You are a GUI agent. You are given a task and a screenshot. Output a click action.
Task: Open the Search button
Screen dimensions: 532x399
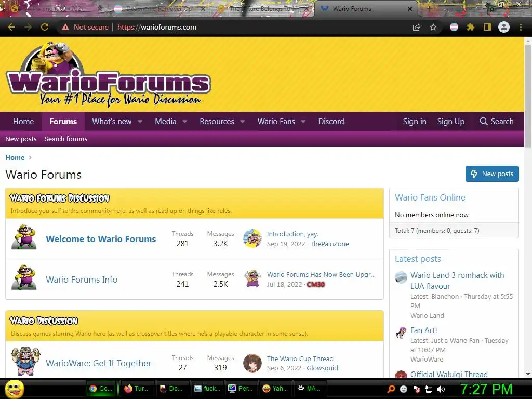(x=496, y=122)
